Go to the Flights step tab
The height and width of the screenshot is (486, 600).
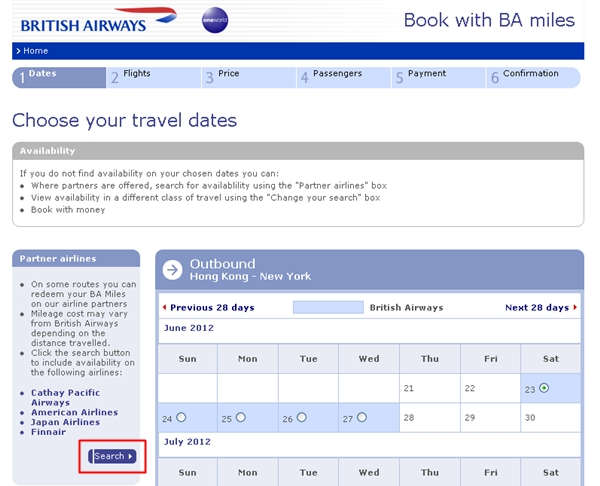[154, 78]
